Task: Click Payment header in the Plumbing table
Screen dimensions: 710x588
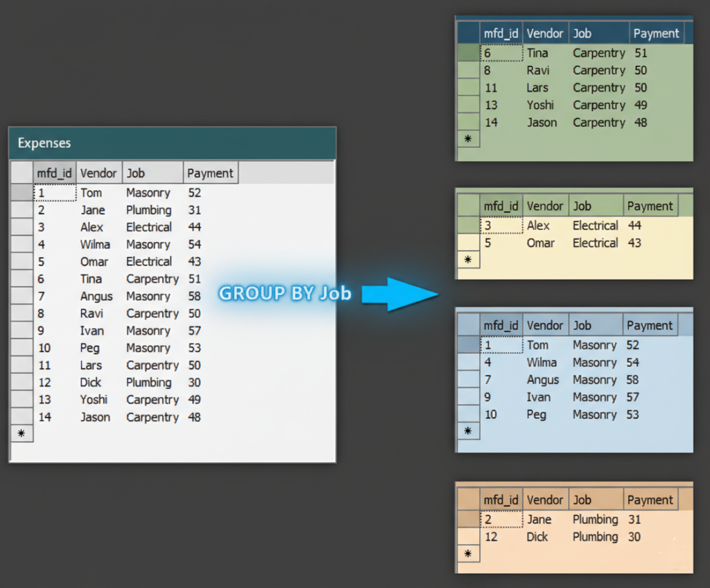Action: tap(649, 500)
